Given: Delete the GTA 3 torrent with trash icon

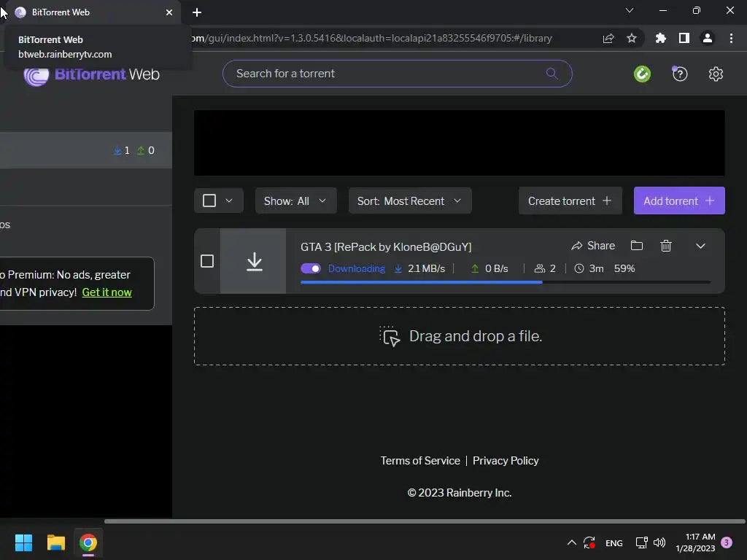Looking at the screenshot, I should [x=666, y=246].
